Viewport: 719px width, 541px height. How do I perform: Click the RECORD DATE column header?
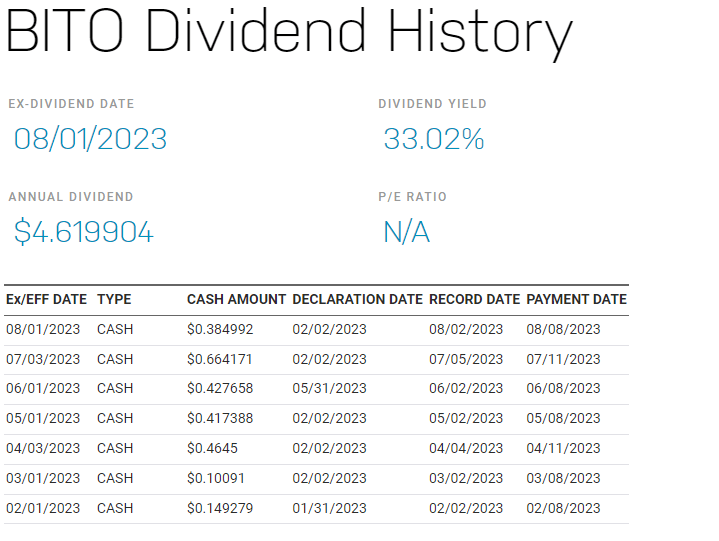(x=474, y=299)
